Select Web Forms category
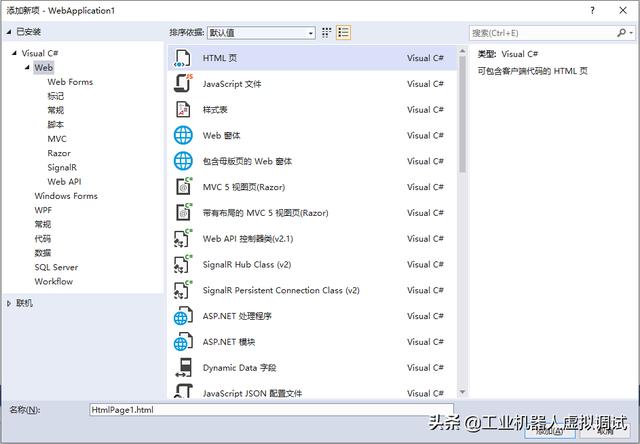This screenshot has width=640, height=444. 70,82
